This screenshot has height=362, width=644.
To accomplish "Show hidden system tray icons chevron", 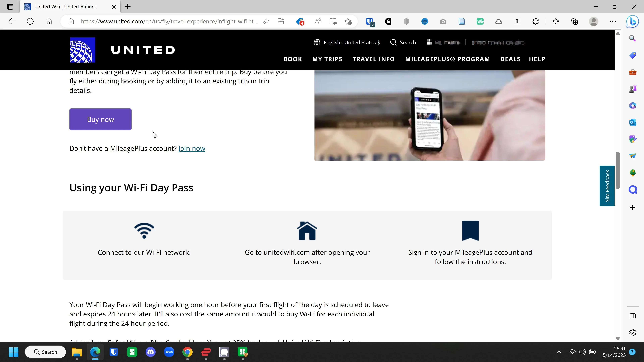I will click(x=559, y=352).
